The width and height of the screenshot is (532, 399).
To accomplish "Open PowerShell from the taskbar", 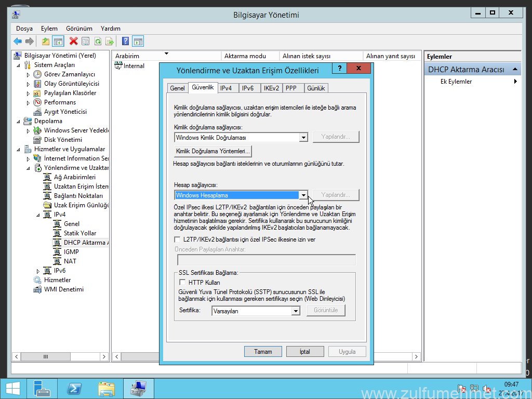I will [74, 388].
